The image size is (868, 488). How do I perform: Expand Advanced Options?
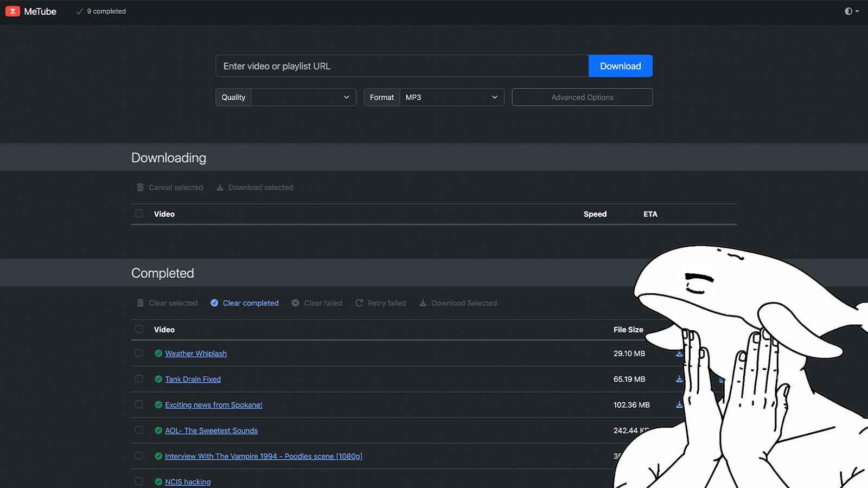[582, 98]
